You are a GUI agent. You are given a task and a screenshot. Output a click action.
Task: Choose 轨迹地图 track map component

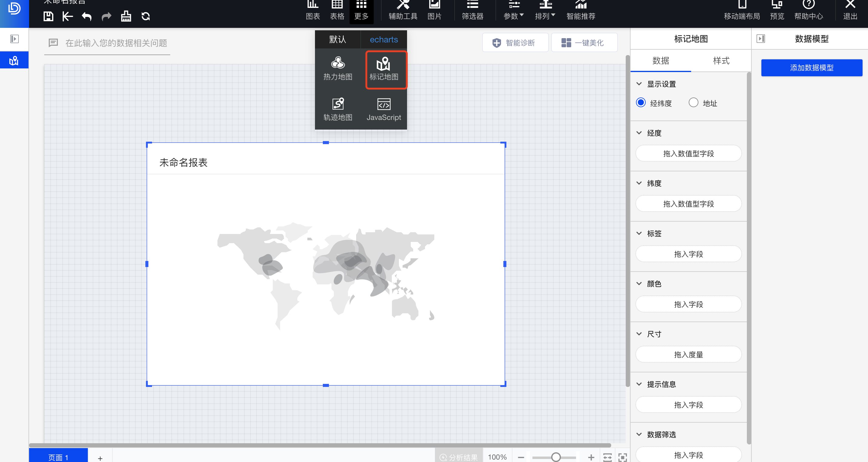coord(338,109)
